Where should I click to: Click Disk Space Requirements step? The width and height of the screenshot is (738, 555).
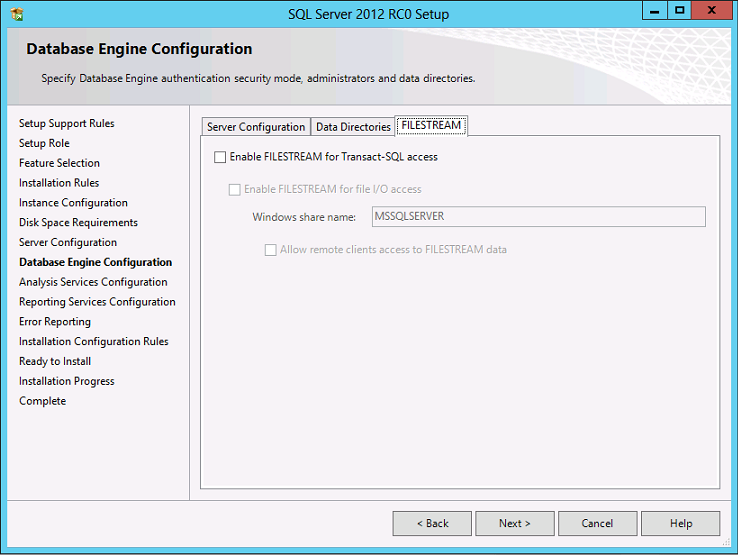tap(78, 222)
